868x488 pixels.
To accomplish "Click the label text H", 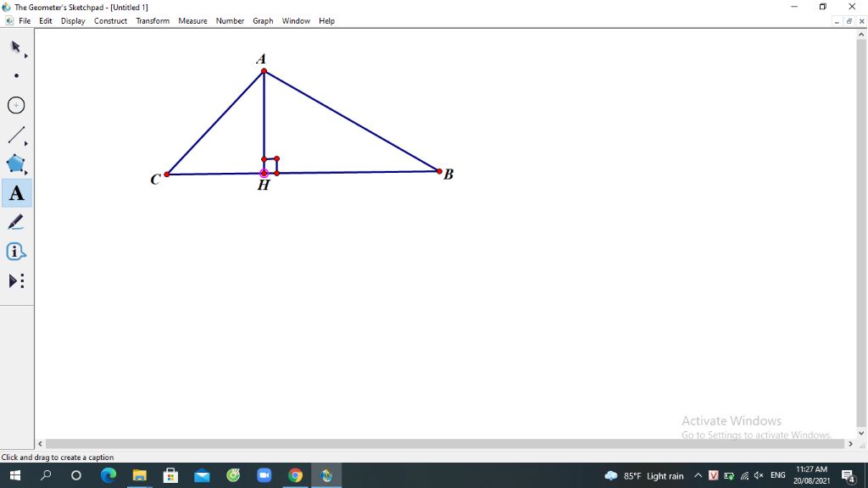I will pyautogui.click(x=264, y=186).
